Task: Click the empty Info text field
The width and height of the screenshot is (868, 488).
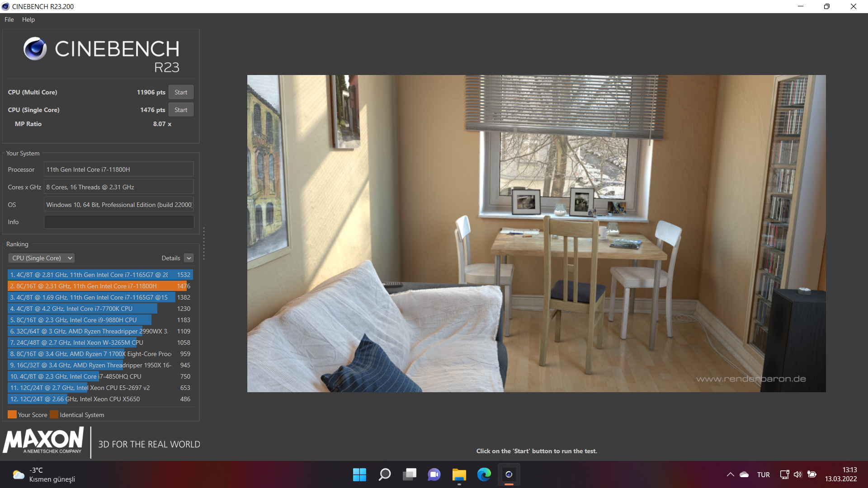Action: coord(118,222)
